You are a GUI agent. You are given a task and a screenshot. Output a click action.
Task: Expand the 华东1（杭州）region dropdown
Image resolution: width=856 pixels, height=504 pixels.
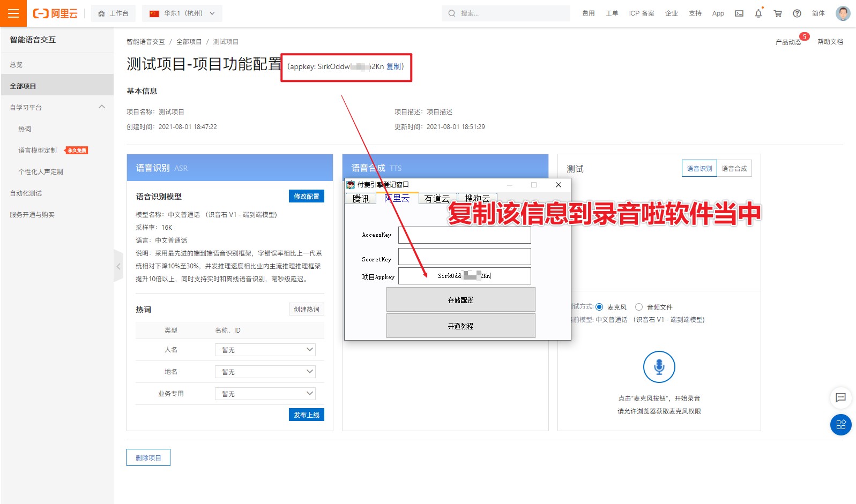click(182, 13)
